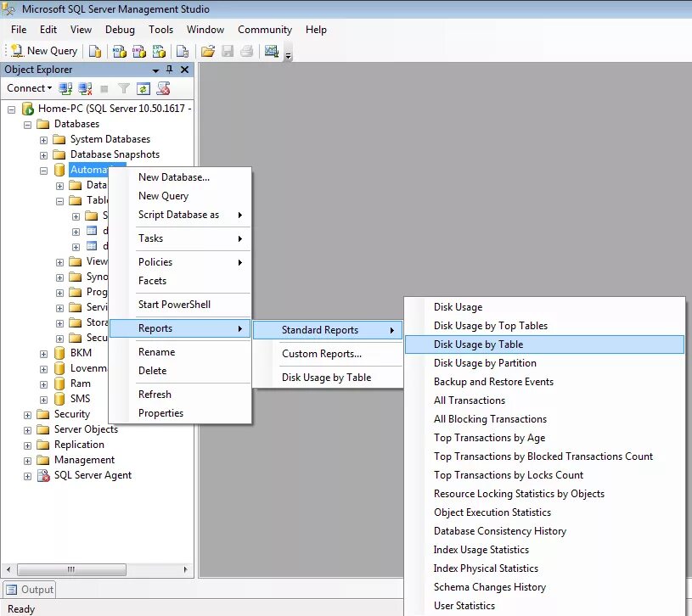Open the Help menu

click(316, 30)
